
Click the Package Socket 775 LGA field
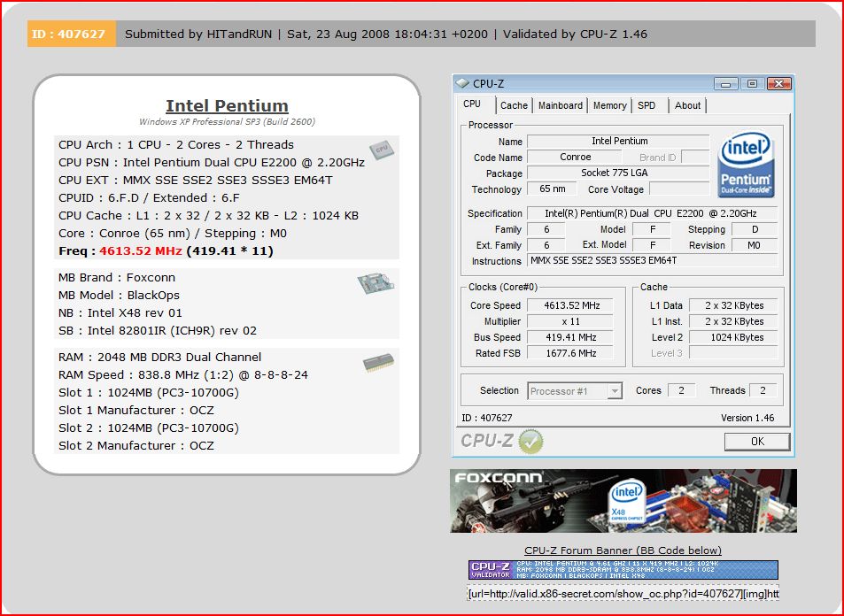[x=618, y=173]
